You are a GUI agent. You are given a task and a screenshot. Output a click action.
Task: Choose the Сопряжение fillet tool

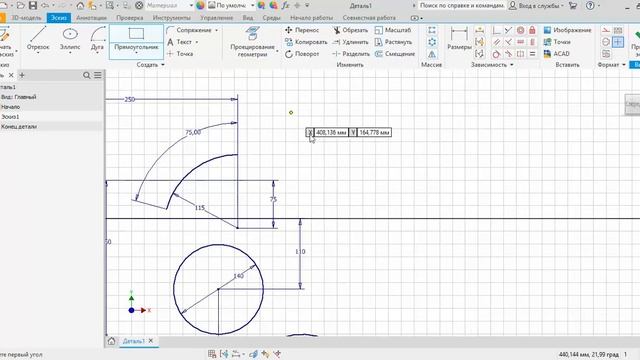[189, 30]
